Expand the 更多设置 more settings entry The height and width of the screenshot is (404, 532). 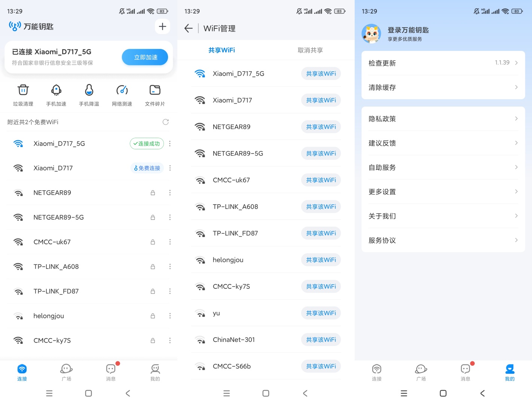click(443, 192)
